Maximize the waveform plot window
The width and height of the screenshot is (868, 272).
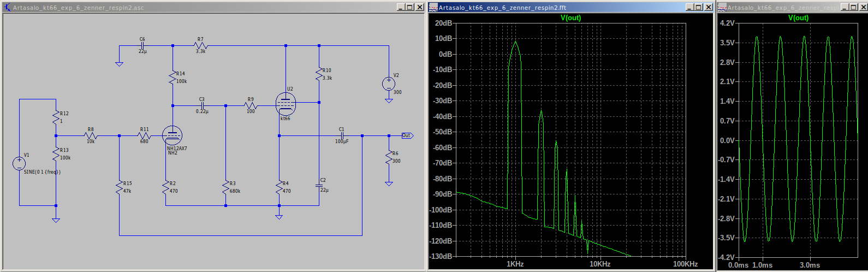[854, 8]
